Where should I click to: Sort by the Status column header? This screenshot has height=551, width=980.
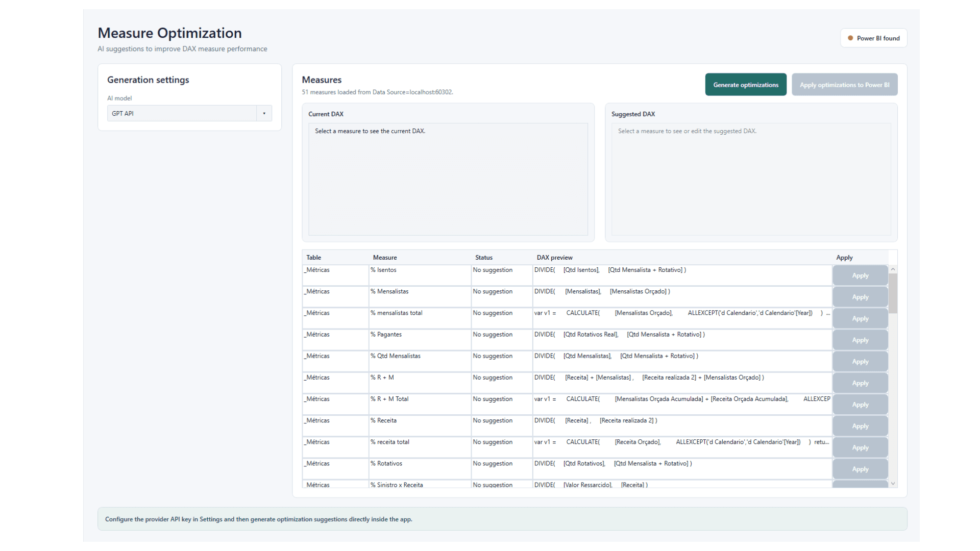[484, 258]
